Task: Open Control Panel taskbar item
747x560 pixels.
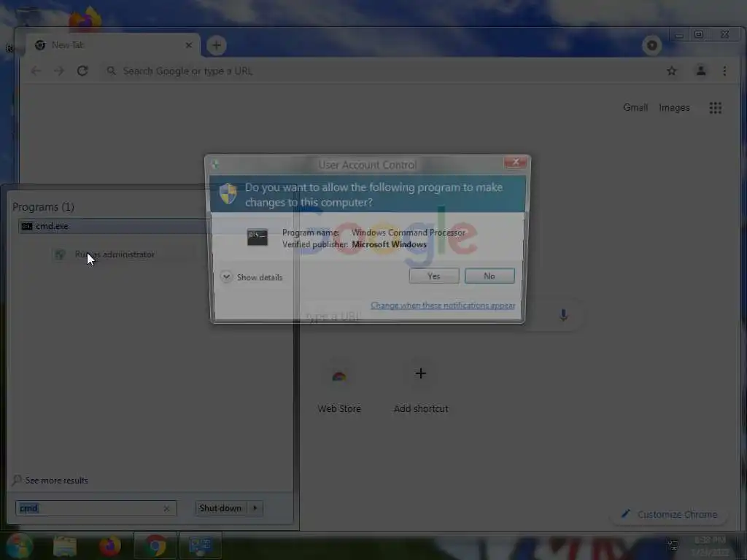Action: tap(200, 545)
